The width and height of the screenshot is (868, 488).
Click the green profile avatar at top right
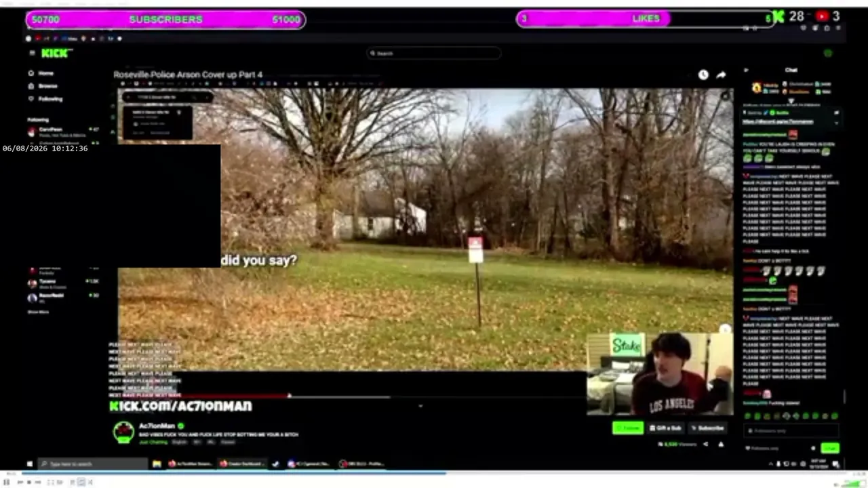click(x=828, y=53)
